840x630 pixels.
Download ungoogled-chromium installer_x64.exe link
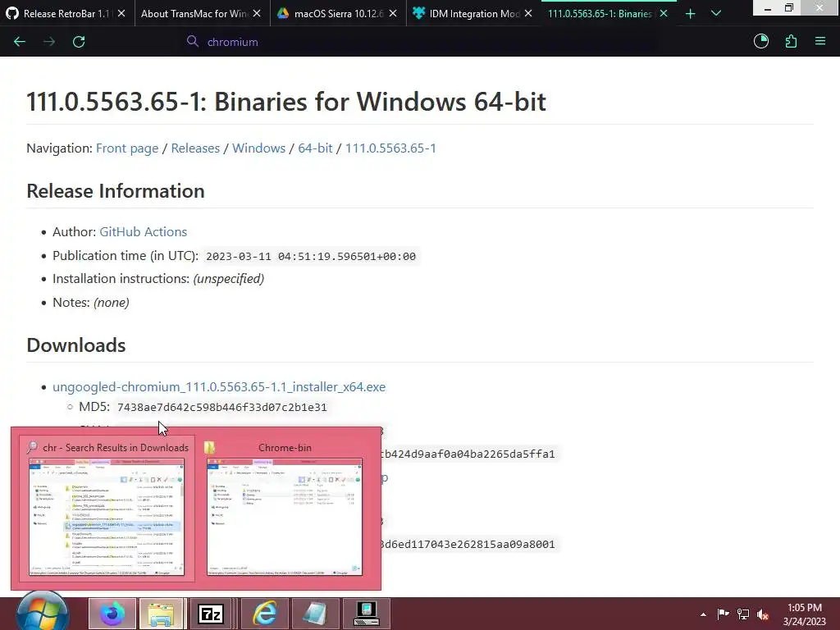point(219,387)
